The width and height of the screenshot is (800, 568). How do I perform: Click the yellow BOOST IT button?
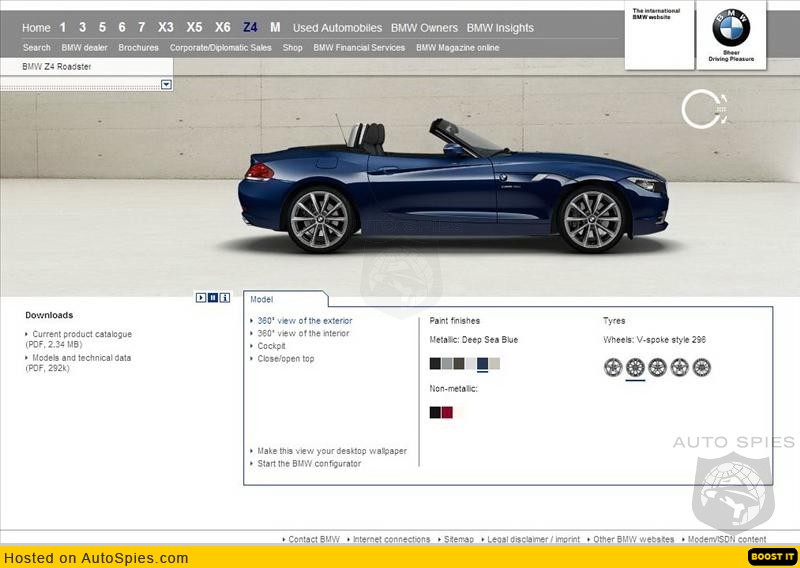771,557
